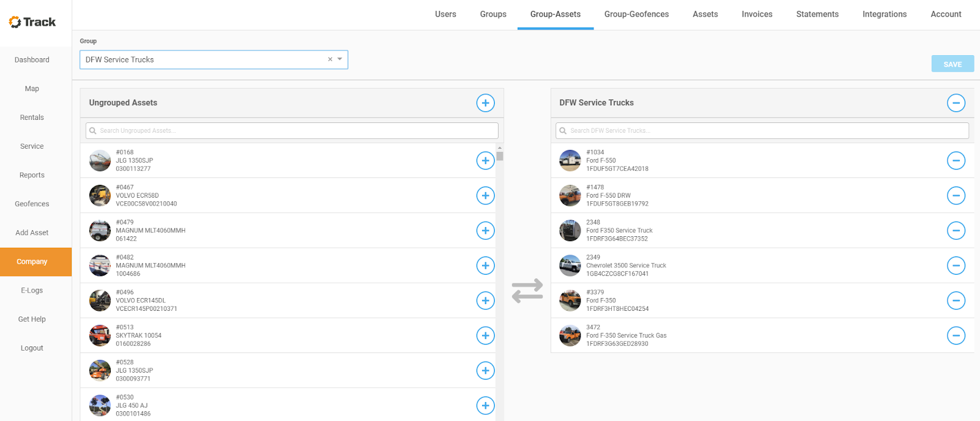The image size is (980, 421).
Task: Click VIN text 1FDUF5GT7CEA42018
Action: (617, 169)
